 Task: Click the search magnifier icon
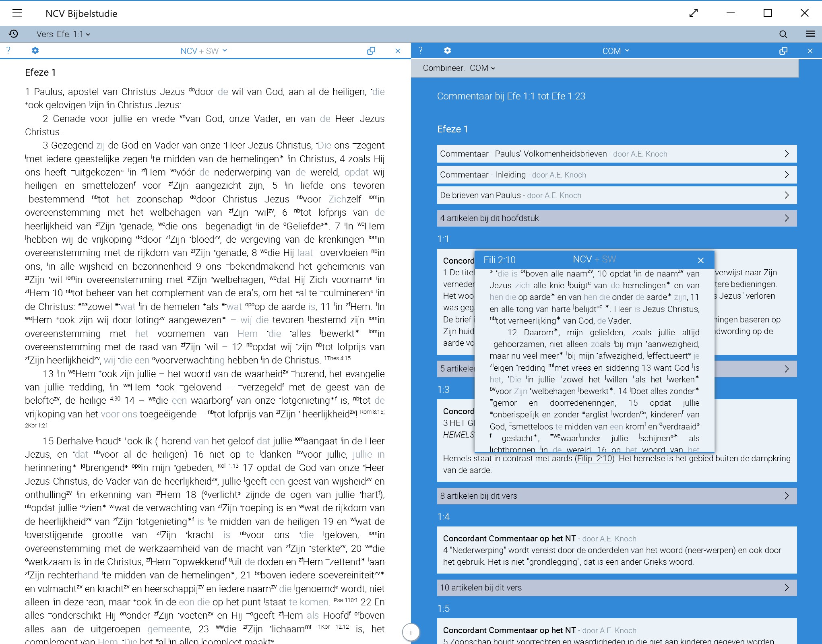(x=783, y=34)
